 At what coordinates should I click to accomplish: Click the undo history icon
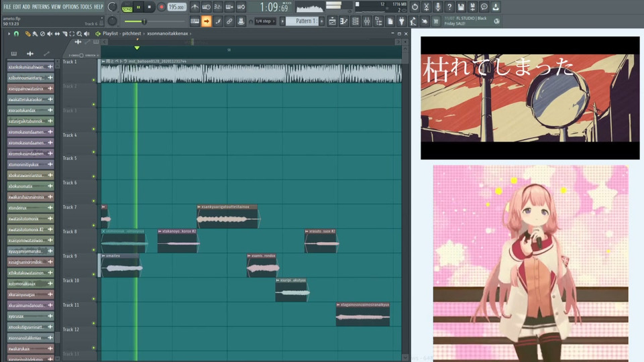tap(415, 7)
